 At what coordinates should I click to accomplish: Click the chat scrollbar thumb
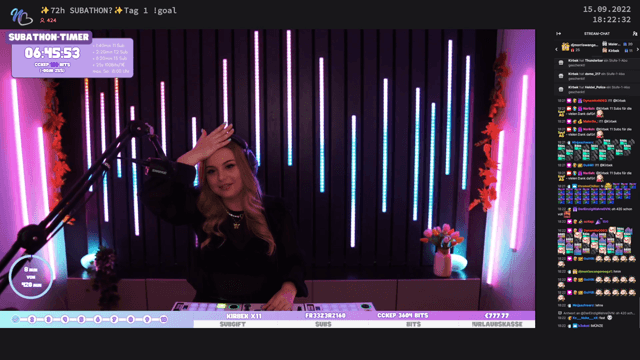pos(639,312)
